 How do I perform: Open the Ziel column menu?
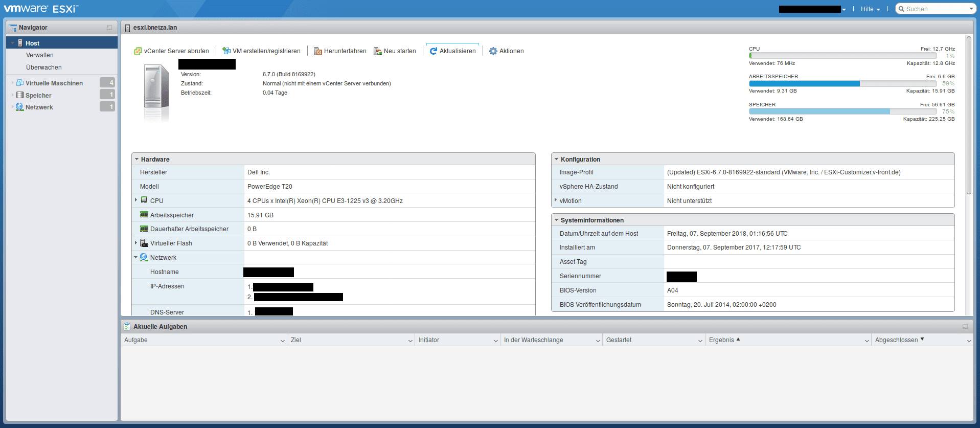coord(411,341)
